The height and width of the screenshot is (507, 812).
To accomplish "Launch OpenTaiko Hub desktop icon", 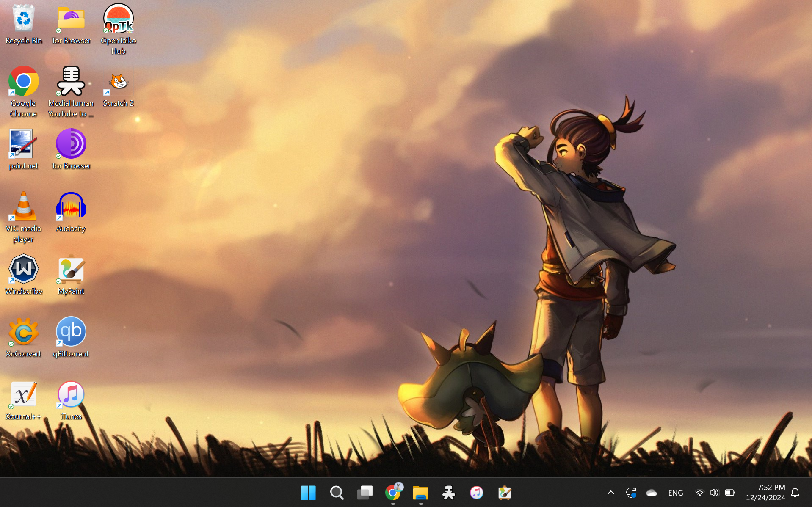I will [x=119, y=30].
